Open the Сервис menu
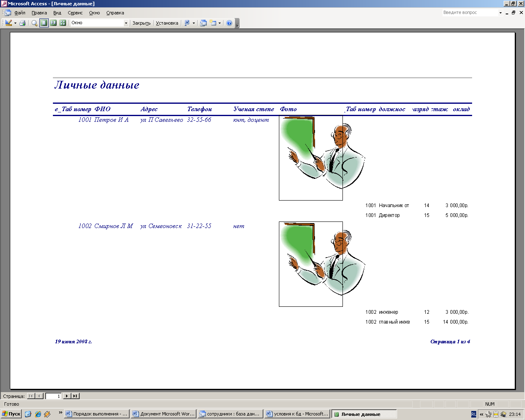This screenshot has width=525, height=420. tap(75, 13)
